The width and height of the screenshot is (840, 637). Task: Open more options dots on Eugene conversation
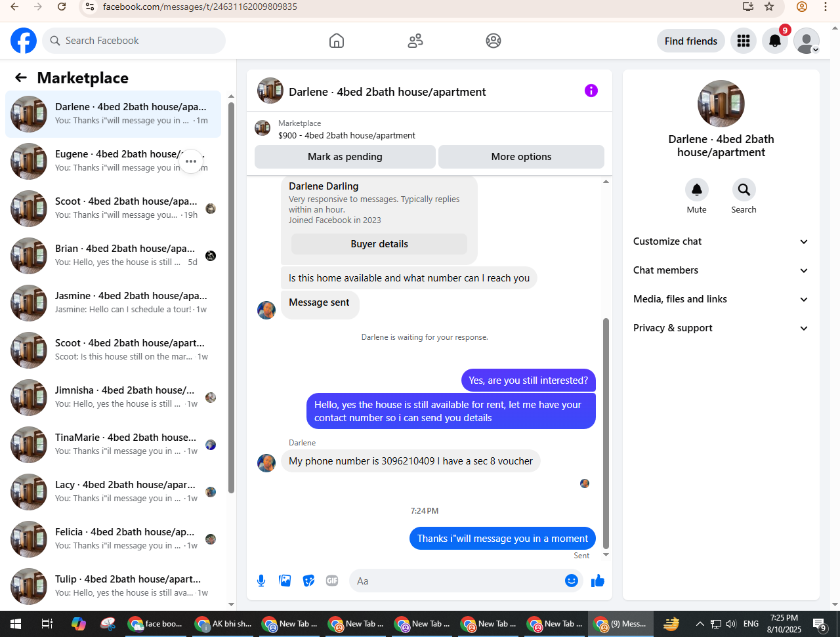[191, 161]
